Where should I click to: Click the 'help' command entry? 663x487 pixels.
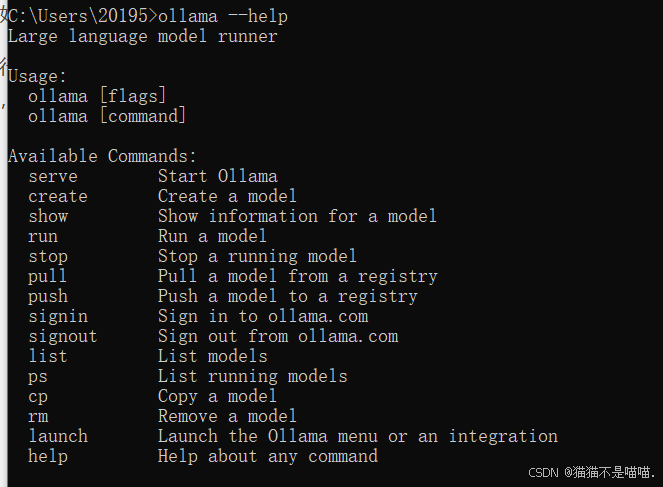click(48, 457)
